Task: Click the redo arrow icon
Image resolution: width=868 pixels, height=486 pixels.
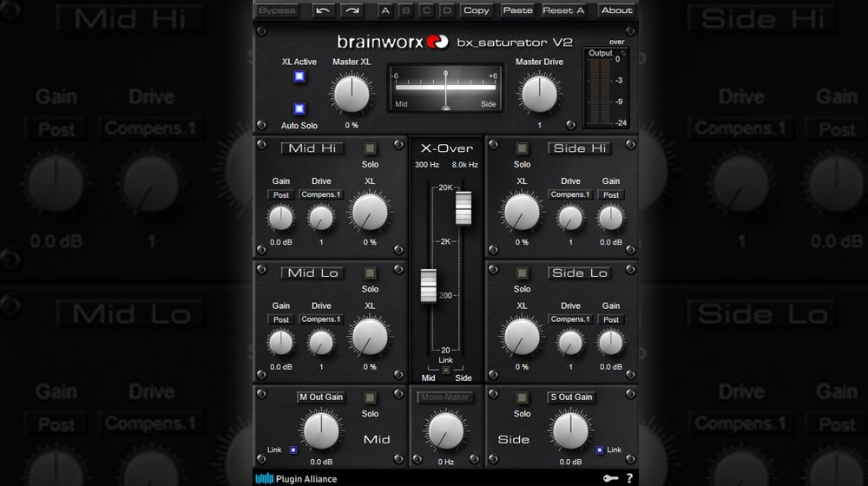Action: pos(352,10)
